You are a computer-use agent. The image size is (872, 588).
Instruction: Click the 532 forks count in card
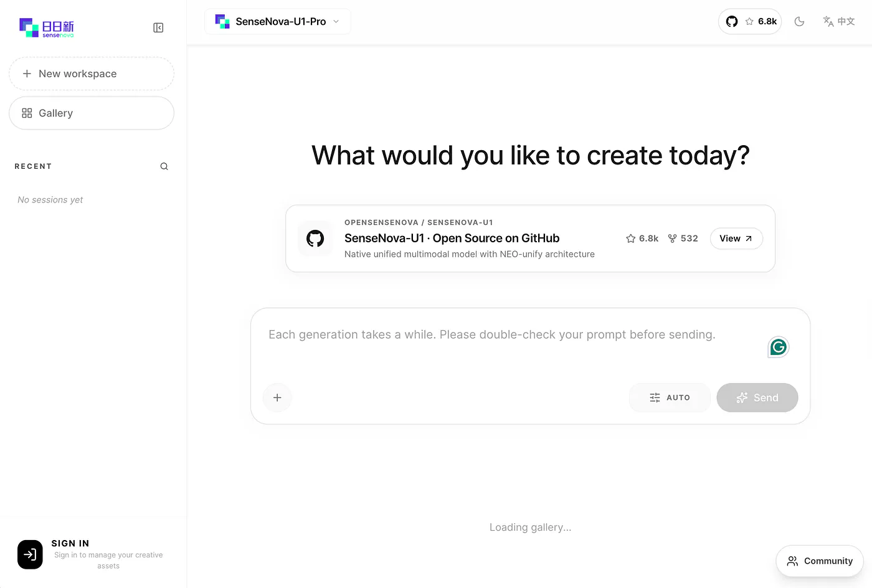coord(683,239)
